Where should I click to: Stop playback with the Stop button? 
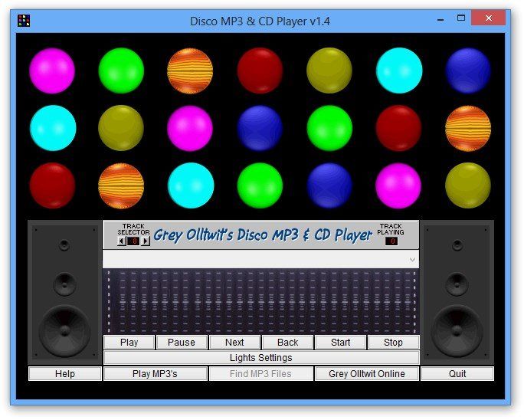tap(393, 343)
